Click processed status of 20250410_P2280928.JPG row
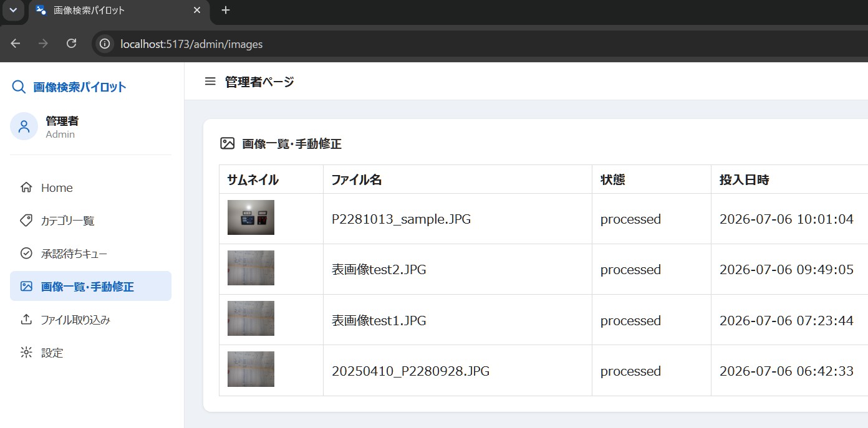868x428 pixels. [630, 371]
